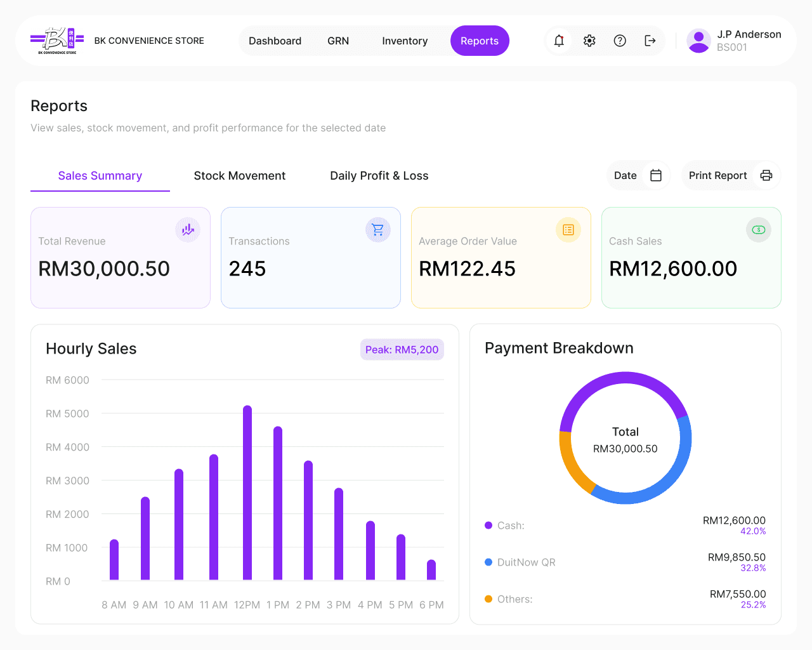This screenshot has width=812, height=650.
Task: Click the 8 AM bar in Hourly Sales
Action: (114, 560)
